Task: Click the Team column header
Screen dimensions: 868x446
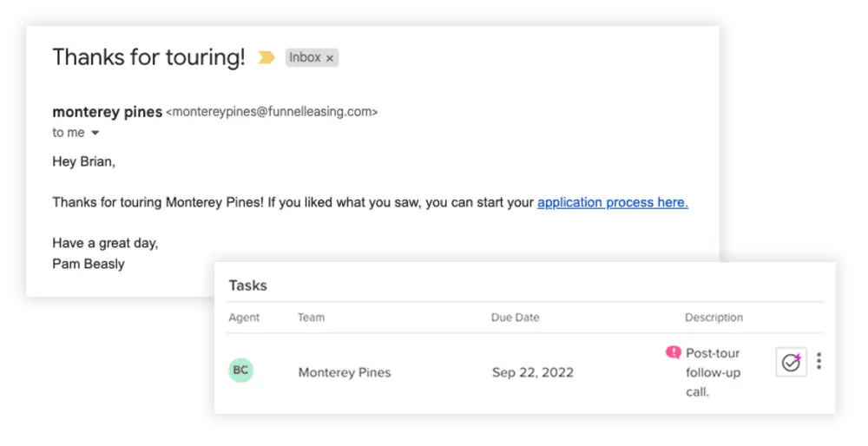Action: [311, 318]
